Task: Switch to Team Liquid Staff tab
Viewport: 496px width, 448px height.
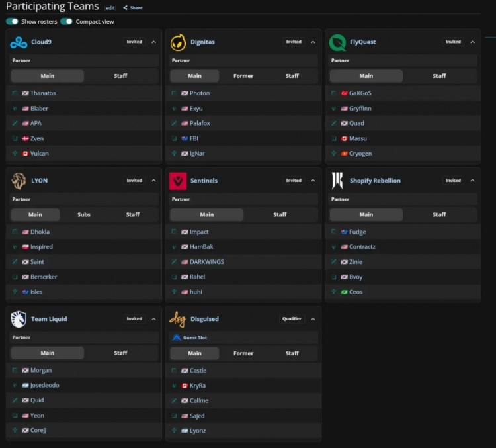Action: click(x=120, y=353)
